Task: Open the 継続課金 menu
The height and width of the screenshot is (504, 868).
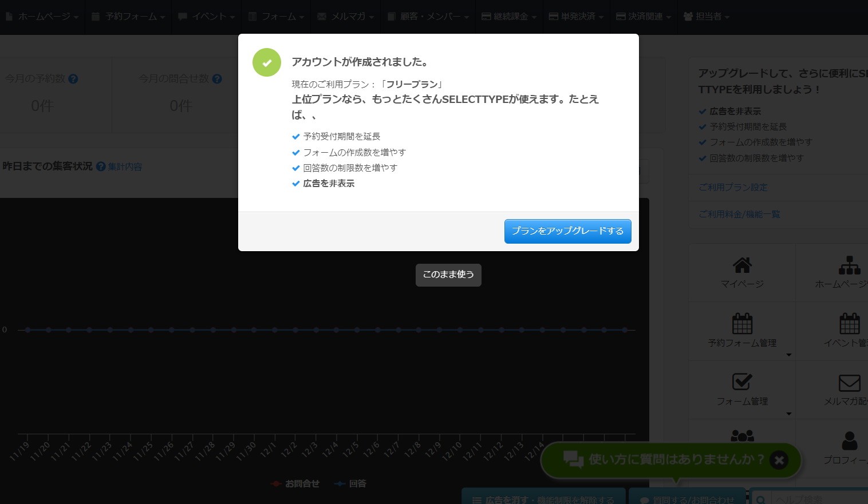Action: (509, 17)
